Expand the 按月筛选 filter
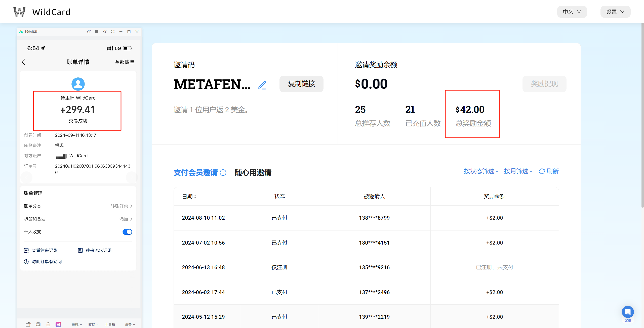This screenshot has height=328, width=644. [x=518, y=171]
